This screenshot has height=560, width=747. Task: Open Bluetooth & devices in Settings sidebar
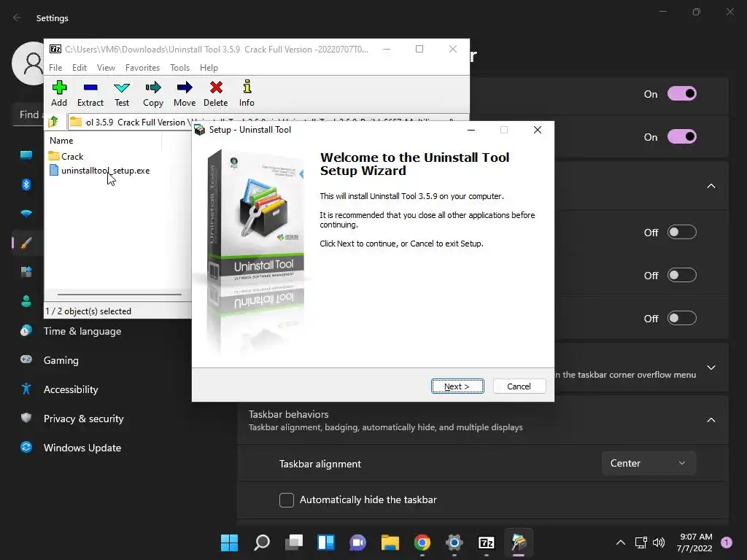point(26,184)
